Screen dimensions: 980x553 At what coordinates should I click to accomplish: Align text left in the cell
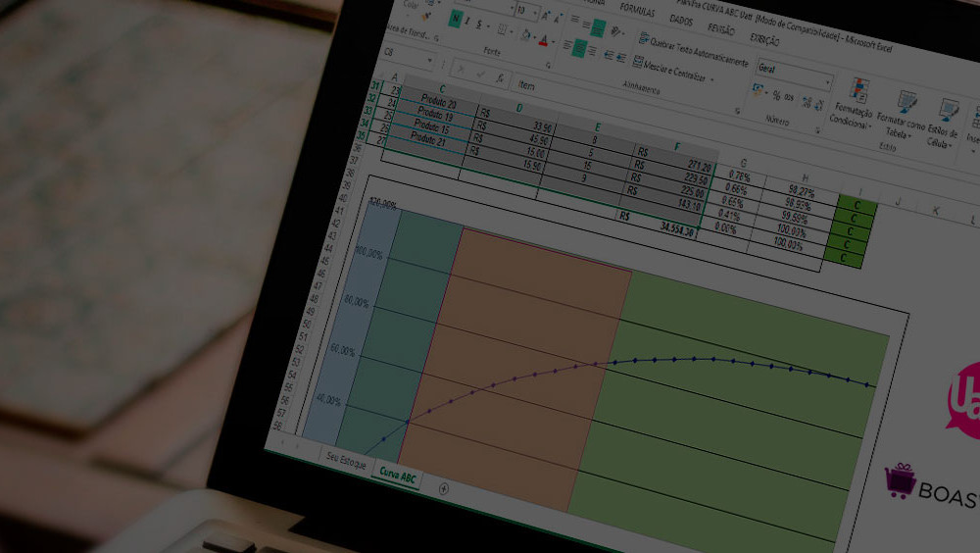pyautogui.click(x=567, y=45)
